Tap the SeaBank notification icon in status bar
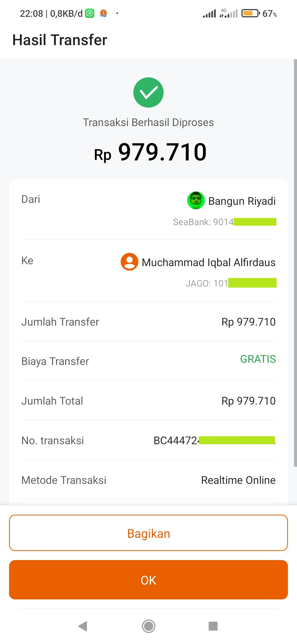This screenshot has width=297, height=644. (x=103, y=13)
